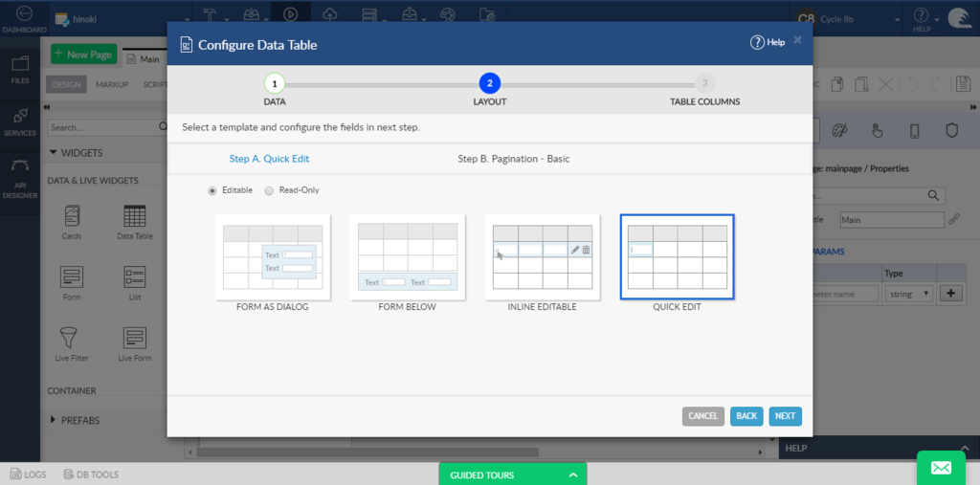Go to wizard step 3 Table Columns
This screenshot has width=980, height=485.
[x=704, y=83]
